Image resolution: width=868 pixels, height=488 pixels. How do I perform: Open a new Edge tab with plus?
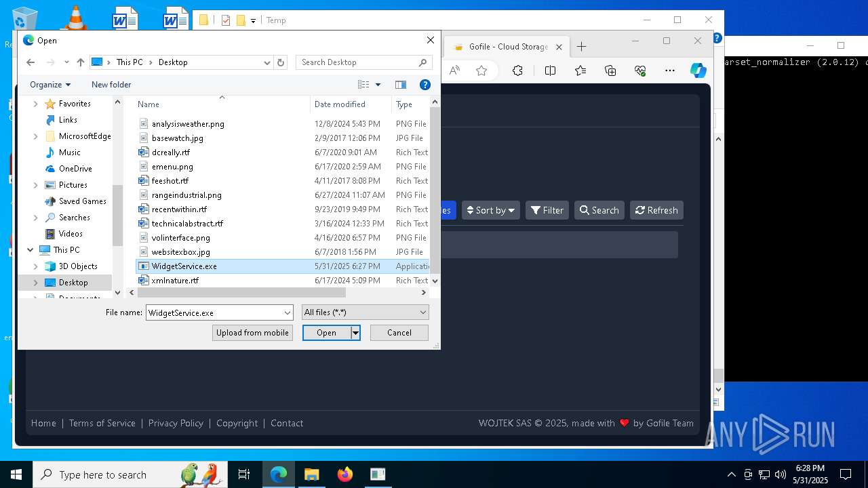pyautogui.click(x=581, y=47)
